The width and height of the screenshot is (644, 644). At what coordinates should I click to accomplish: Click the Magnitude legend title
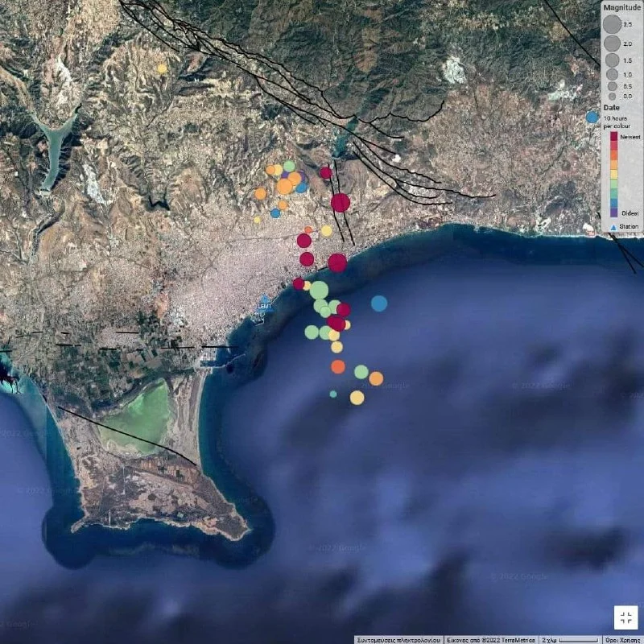[x=621, y=6]
